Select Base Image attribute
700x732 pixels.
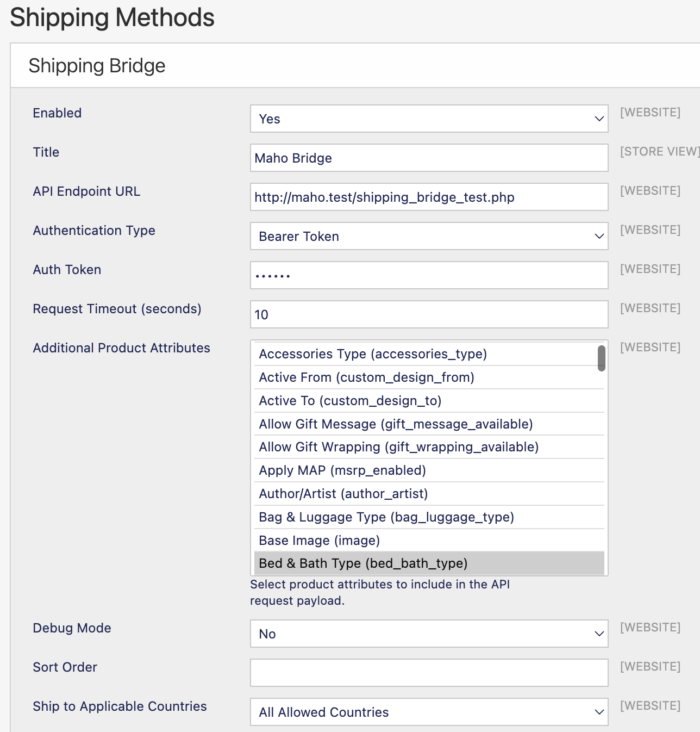pos(319,540)
